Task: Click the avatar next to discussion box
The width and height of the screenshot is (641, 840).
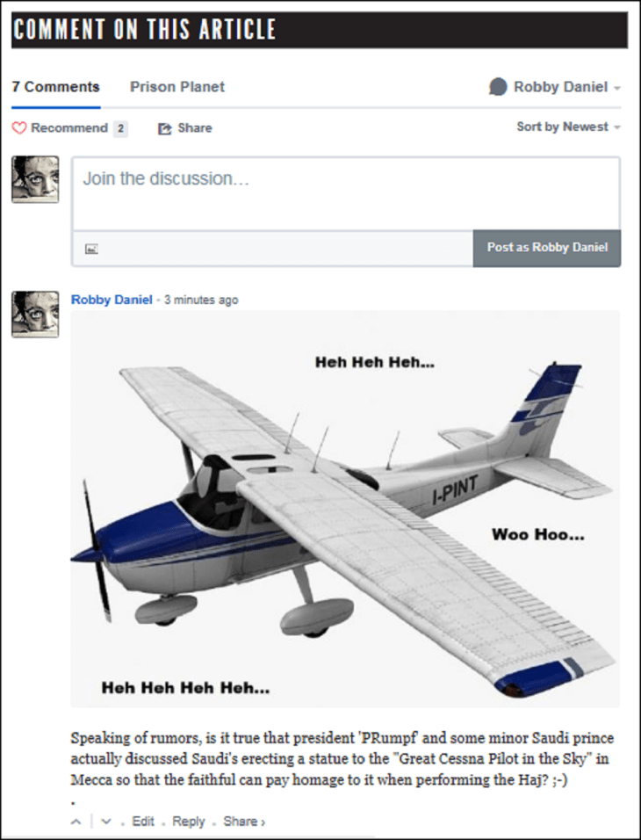Action: [x=35, y=179]
